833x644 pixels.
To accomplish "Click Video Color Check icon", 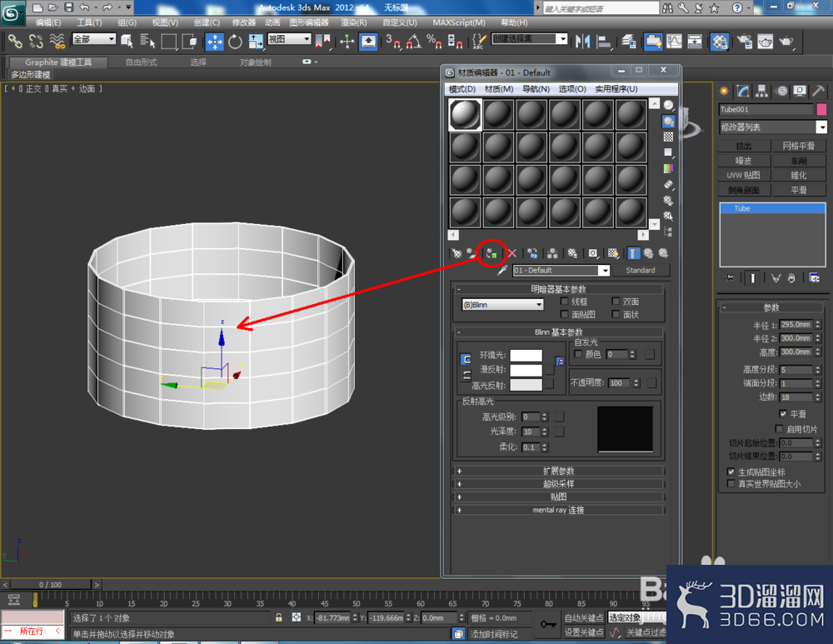I will pyautogui.click(x=668, y=168).
